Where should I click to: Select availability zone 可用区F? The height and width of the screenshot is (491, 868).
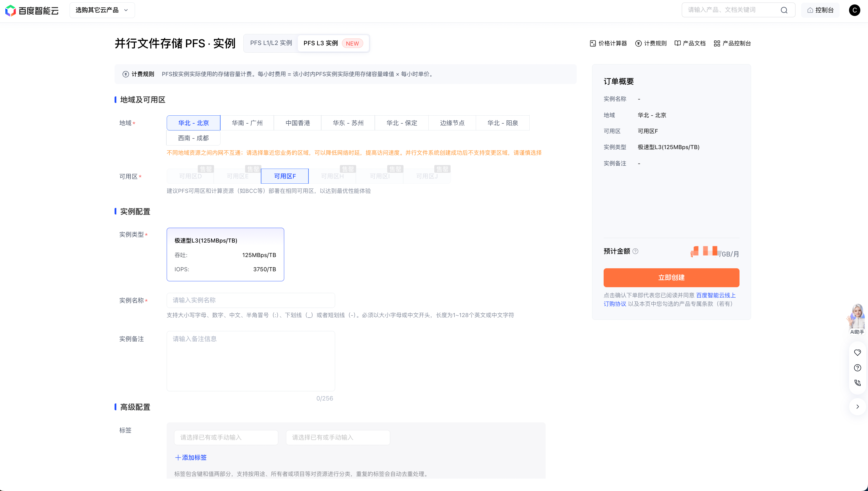pos(285,176)
